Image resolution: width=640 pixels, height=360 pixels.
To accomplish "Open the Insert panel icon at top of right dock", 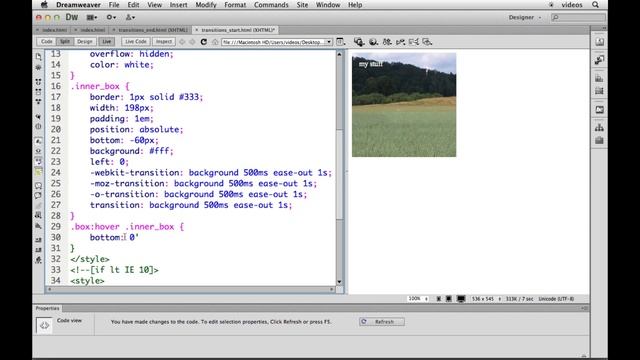I will point(599,42).
